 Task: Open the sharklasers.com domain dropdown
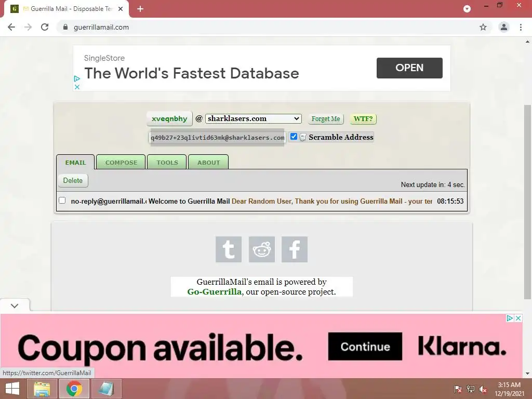[254, 118]
